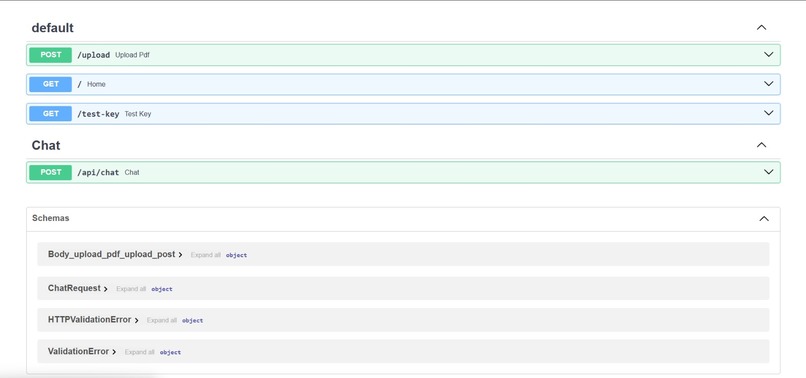806x378 pixels.
Task: Expand the POST /upload row arrow
Action: click(x=768, y=55)
